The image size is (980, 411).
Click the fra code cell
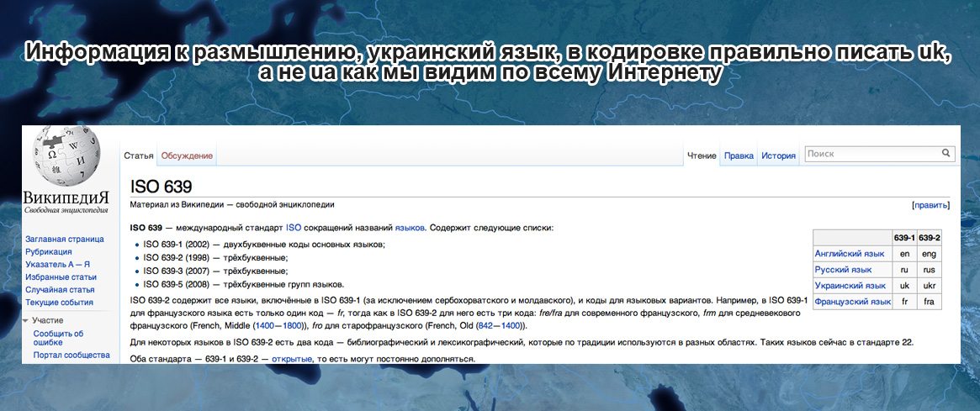point(930,302)
